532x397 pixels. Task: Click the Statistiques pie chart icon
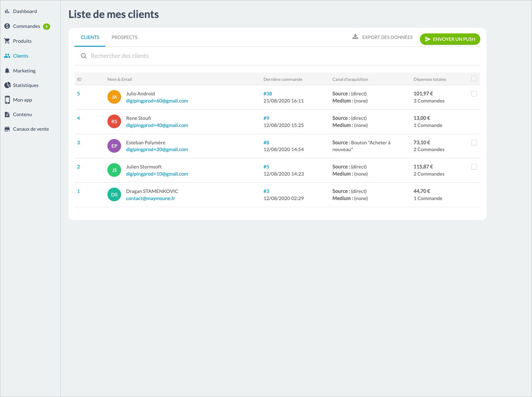click(x=7, y=85)
